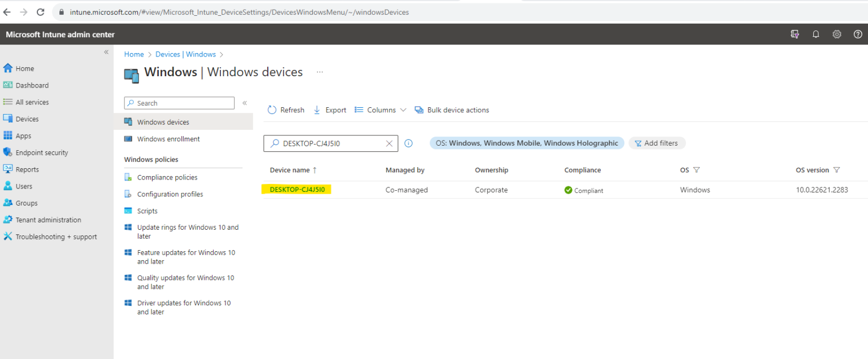Collapse the Windows policies side panel

pyautogui.click(x=245, y=103)
